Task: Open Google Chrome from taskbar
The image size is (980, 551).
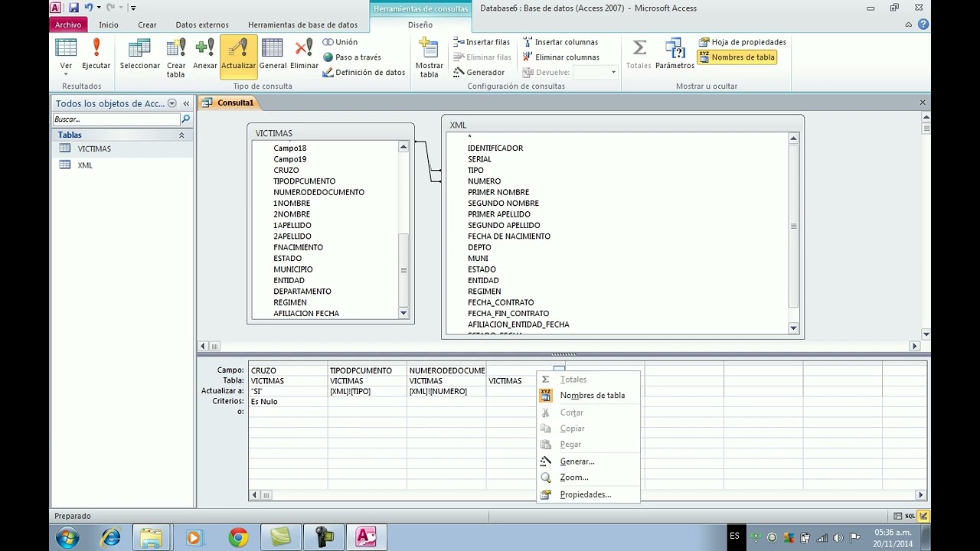Action: 238,537
